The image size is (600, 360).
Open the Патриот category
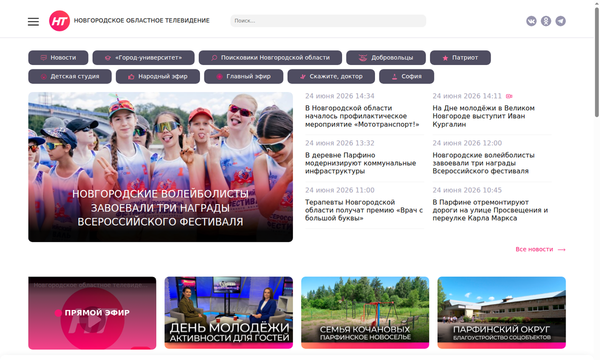(x=460, y=57)
